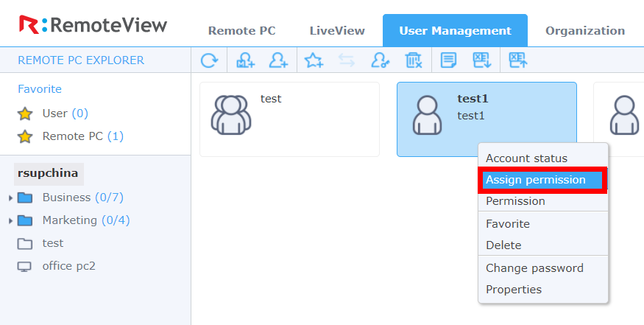
Task: Expand the Business folder tree arrow
Action: [x=11, y=198]
